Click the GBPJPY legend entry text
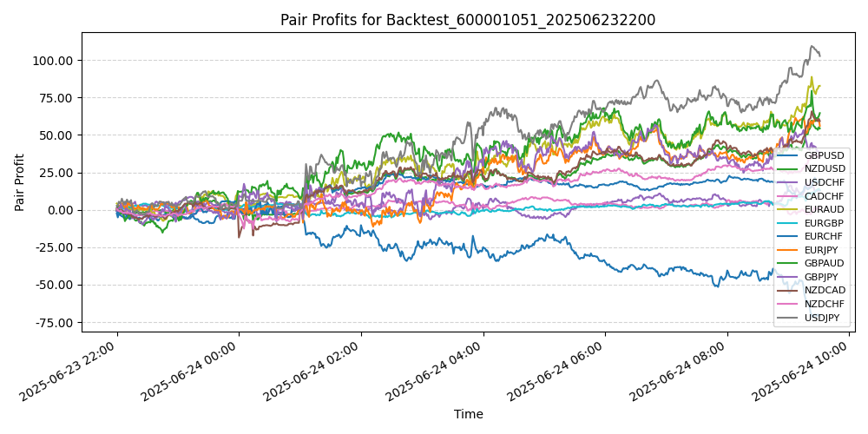Image resolution: width=868 pixels, height=434 pixels. [823, 277]
